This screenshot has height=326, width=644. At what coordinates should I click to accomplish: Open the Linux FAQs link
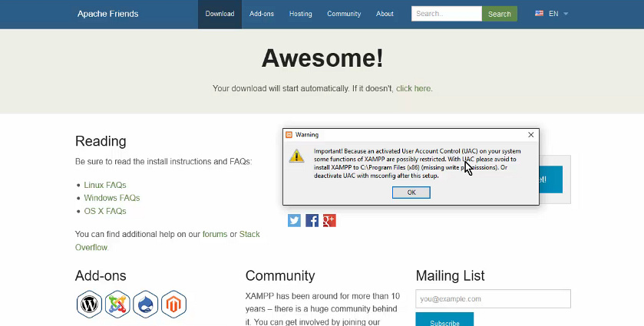point(104,185)
